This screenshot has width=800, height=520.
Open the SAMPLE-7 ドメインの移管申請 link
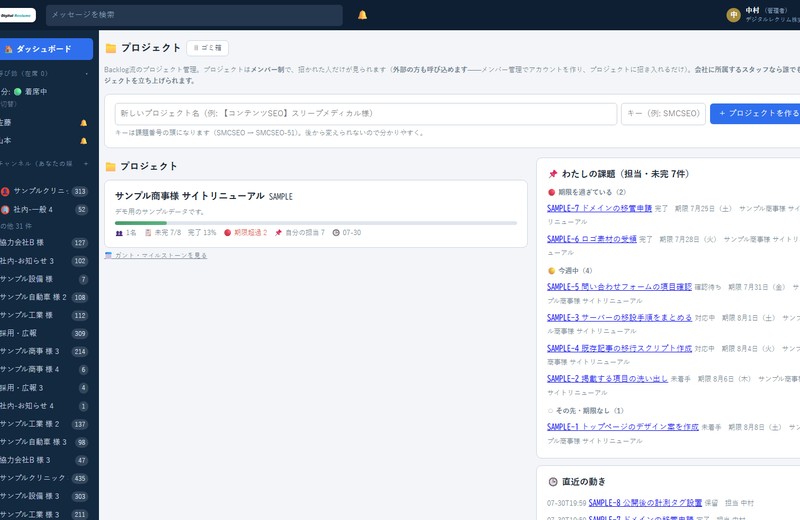(599, 208)
